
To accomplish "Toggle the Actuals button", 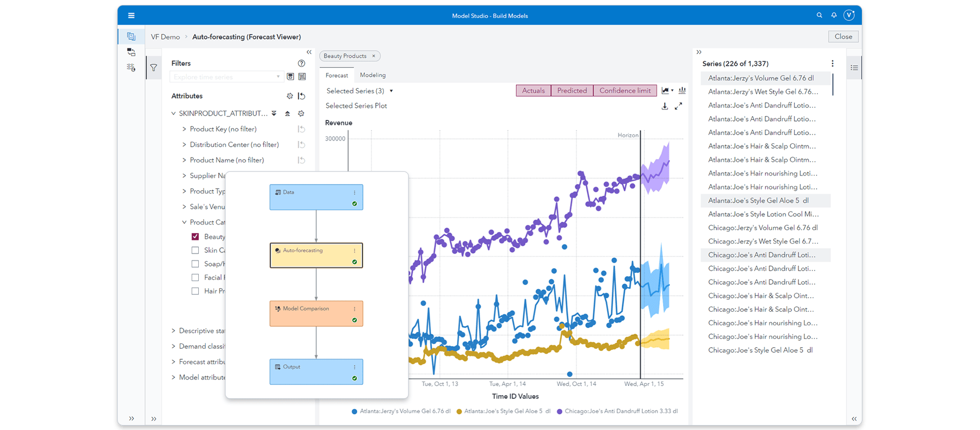I will click(533, 90).
